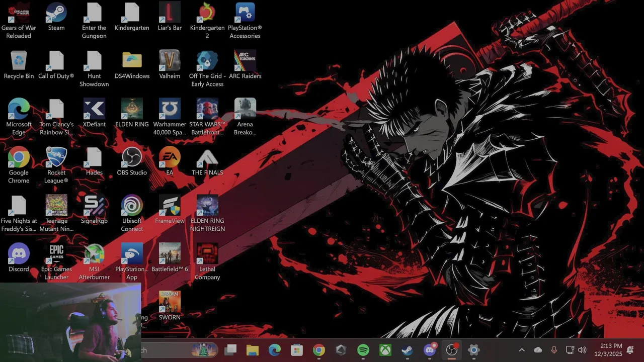Select the Lethal Company shortcut
644x362 pixels.
coord(207,262)
